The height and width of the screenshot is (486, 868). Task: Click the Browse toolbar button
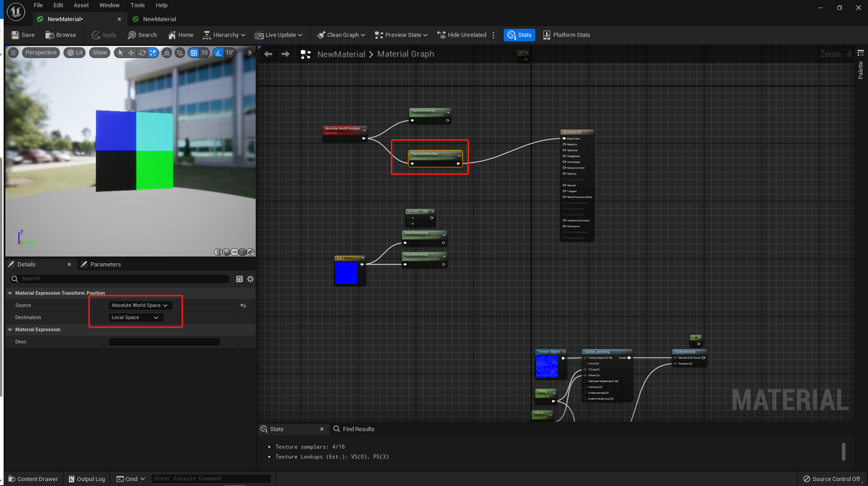61,35
